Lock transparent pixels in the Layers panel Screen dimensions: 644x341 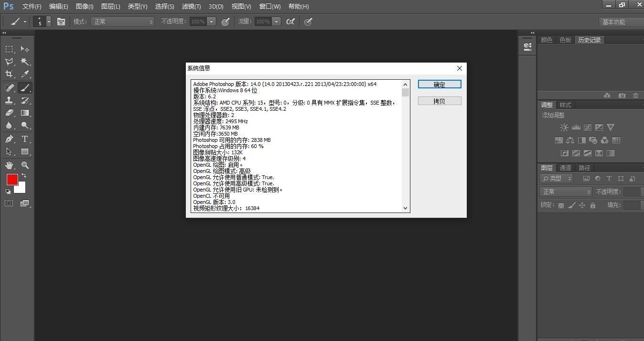tap(561, 205)
